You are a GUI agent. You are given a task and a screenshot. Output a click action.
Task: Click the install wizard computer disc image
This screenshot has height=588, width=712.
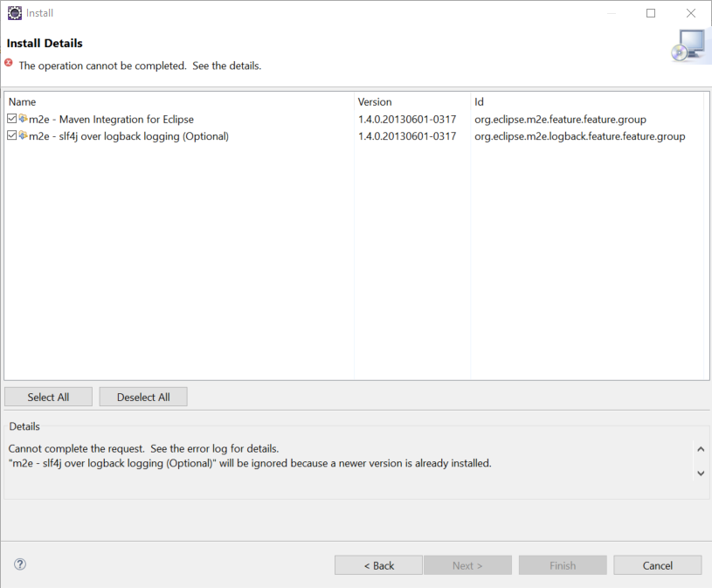[688, 45]
